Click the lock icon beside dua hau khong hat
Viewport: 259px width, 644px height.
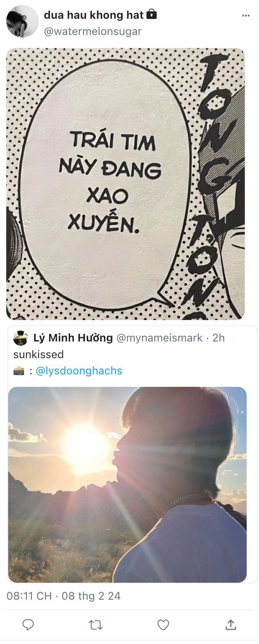click(152, 14)
